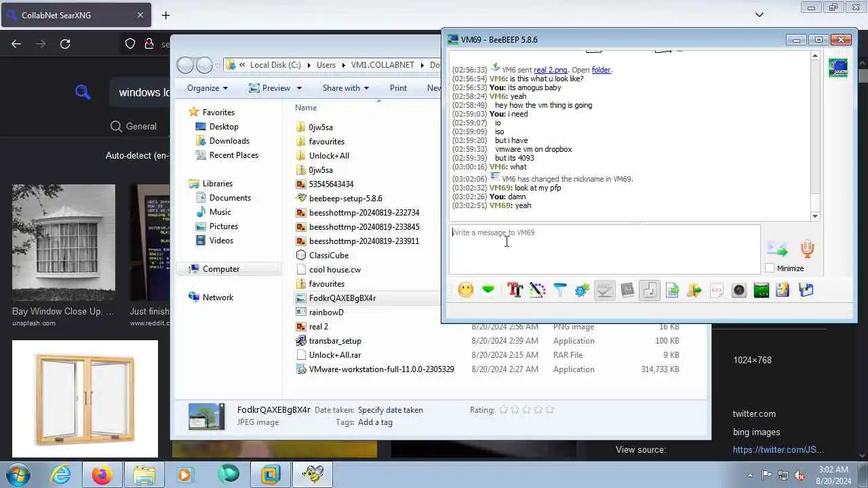Select Pictures library

tap(224, 226)
